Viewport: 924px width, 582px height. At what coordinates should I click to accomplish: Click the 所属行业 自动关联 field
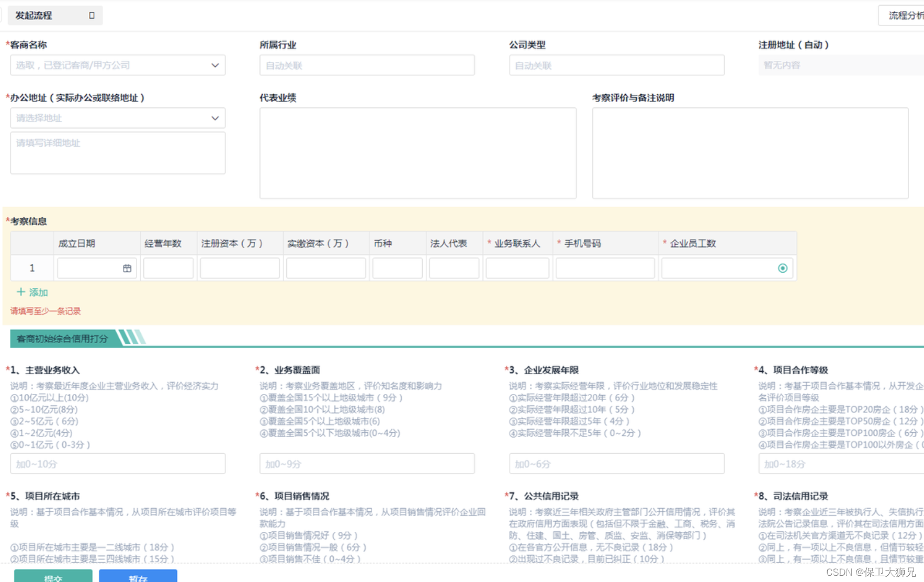click(367, 65)
